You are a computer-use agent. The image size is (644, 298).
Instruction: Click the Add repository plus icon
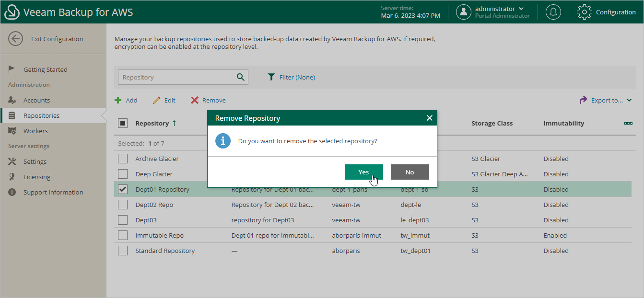[x=118, y=100]
